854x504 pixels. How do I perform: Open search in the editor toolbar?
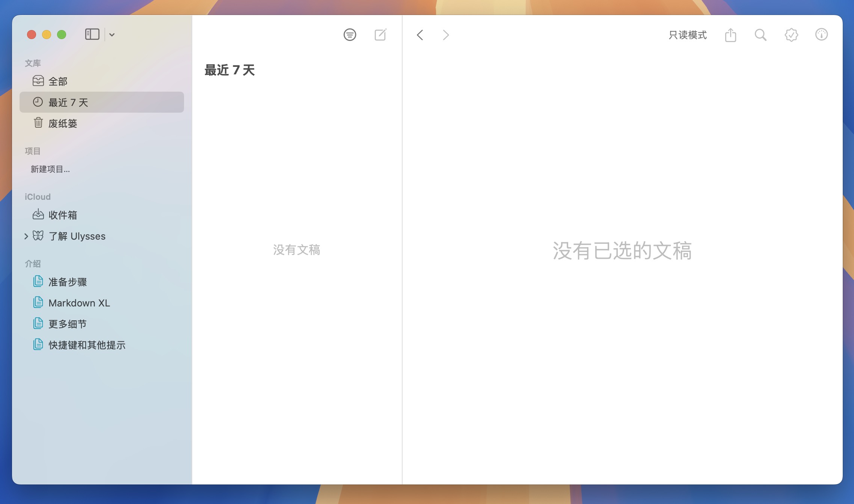pos(760,35)
